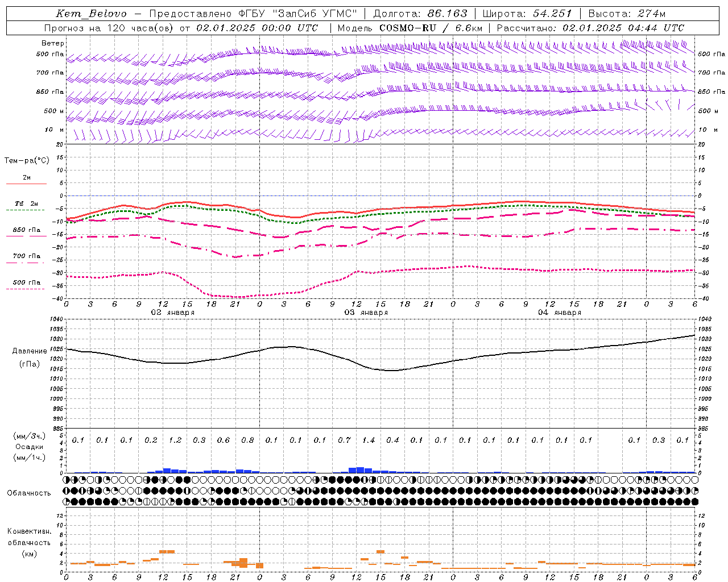Select the 'Долгота: 86.163' longitude value
Image resolution: width=728 pixels, height=582 pixels.
pyautogui.click(x=420, y=14)
